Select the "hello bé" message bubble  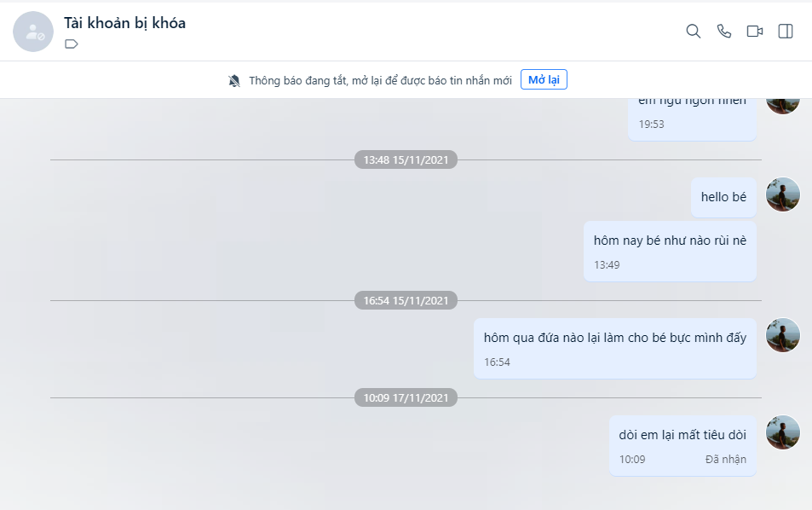point(723,197)
